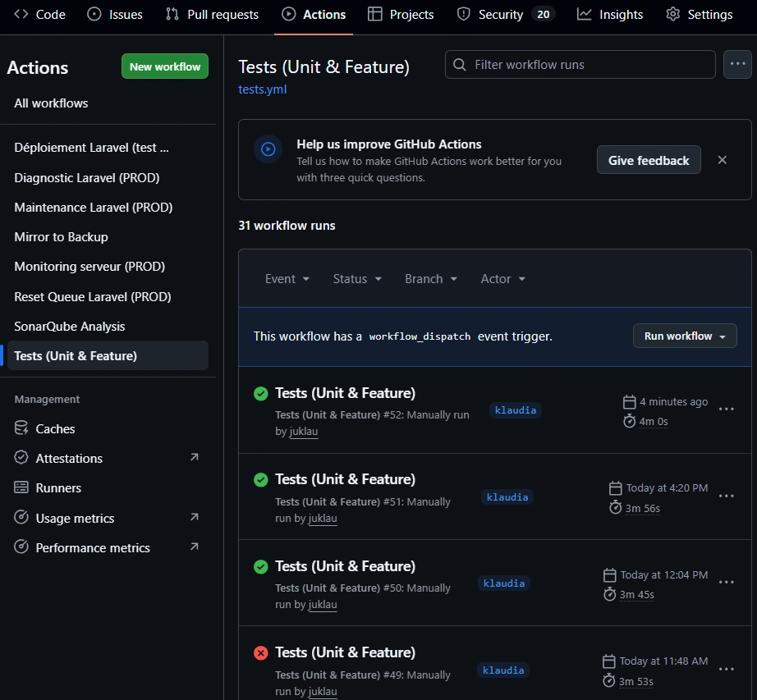
Task: Open the three-dot menu for run #51
Action: click(x=726, y=496)
